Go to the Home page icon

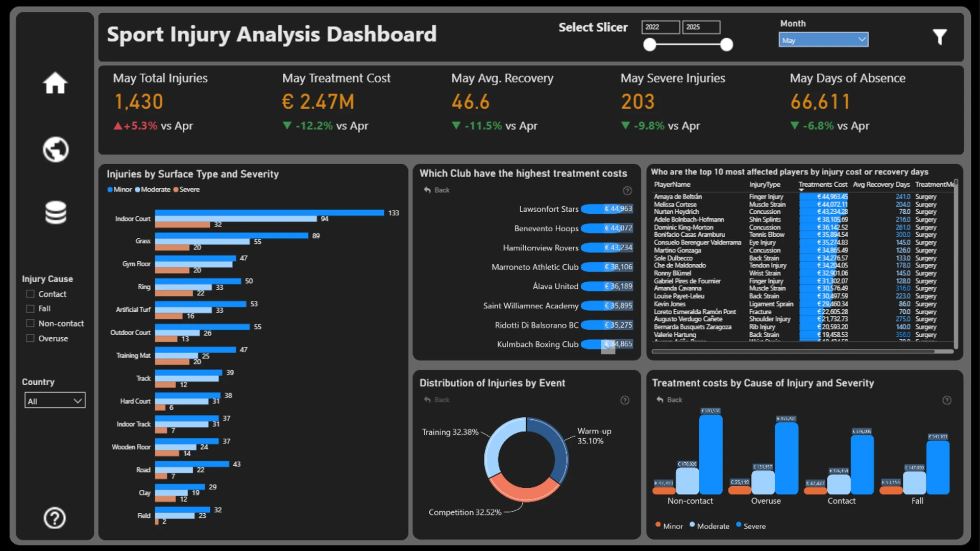point(55,83)
